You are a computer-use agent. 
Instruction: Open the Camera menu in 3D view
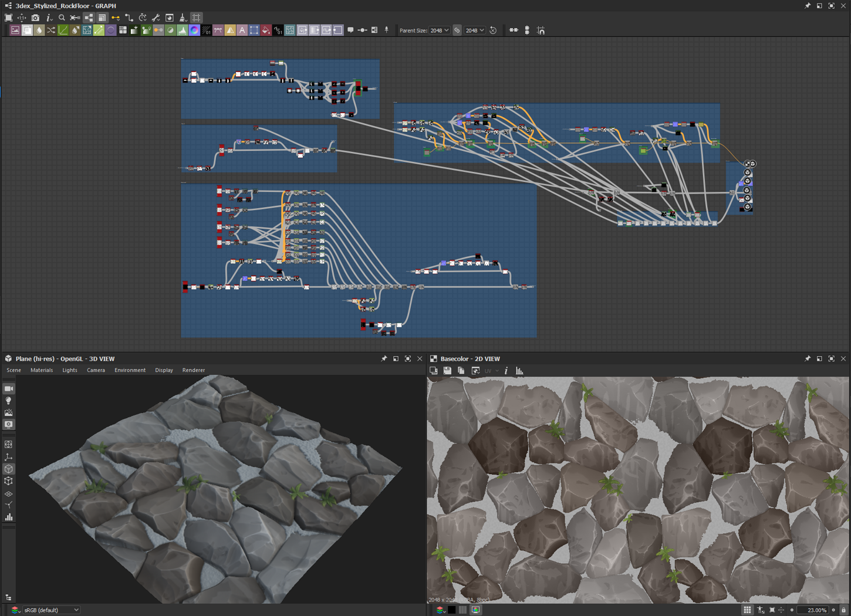(96, 370)
